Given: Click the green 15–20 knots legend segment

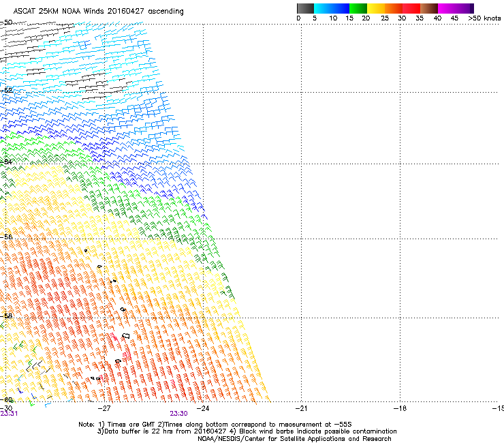Looking at the screenshot, I should [358, 8].
